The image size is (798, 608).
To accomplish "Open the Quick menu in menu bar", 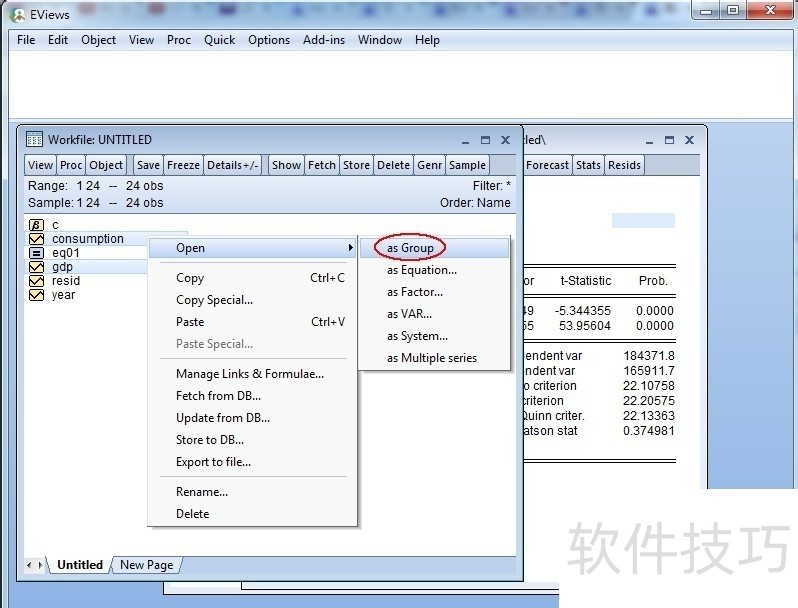I will tap(219, 40).
